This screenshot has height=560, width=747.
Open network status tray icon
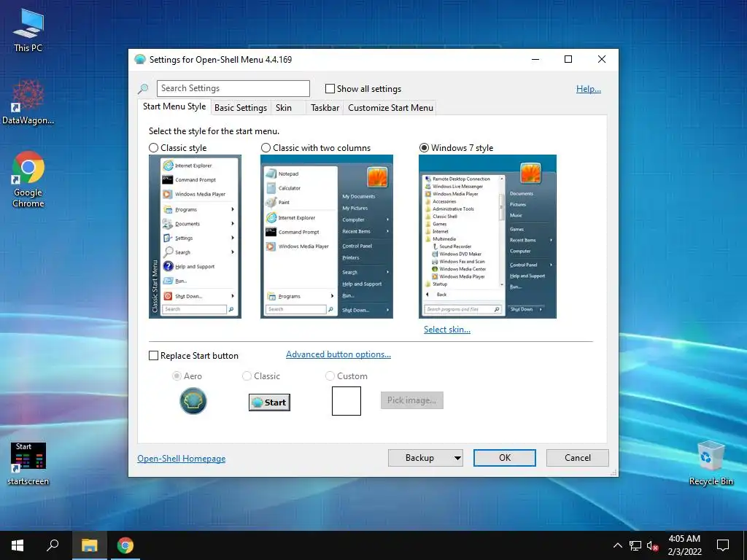pos(635,545)
